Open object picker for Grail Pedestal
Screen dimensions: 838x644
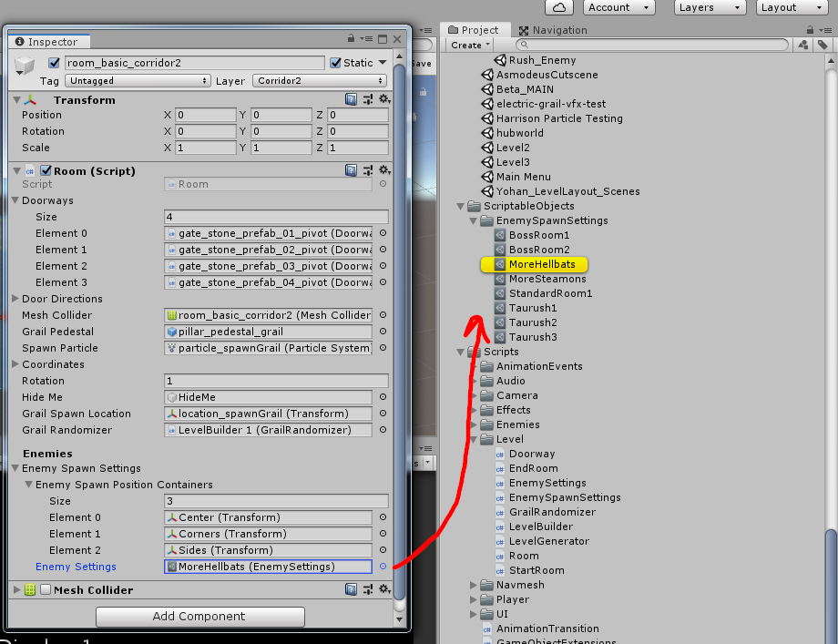tap(383, 332)
